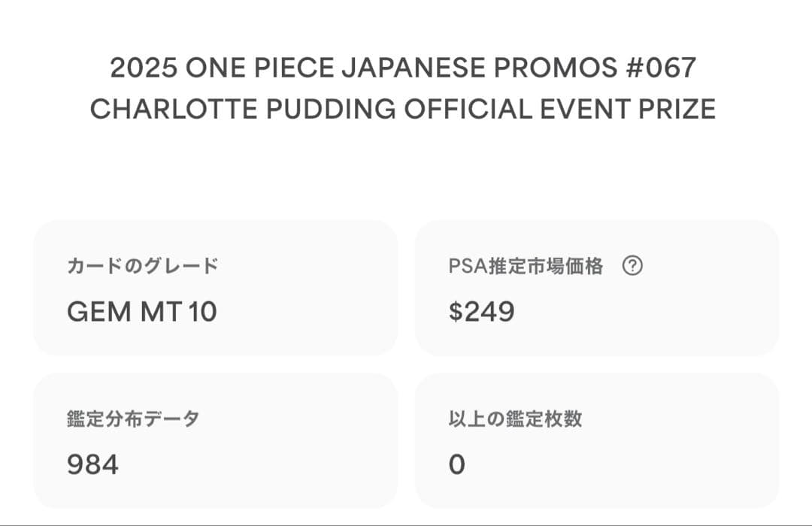Select the 0 higher-graded count value
812x526 pixels.
(x=457, y=464)
